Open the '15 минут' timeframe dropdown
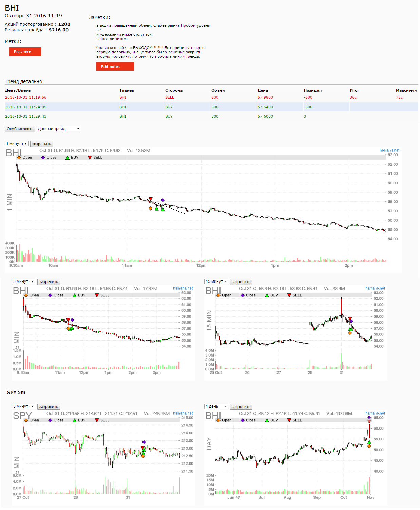Viewport: 420px width, 510px height. (216, 281)
